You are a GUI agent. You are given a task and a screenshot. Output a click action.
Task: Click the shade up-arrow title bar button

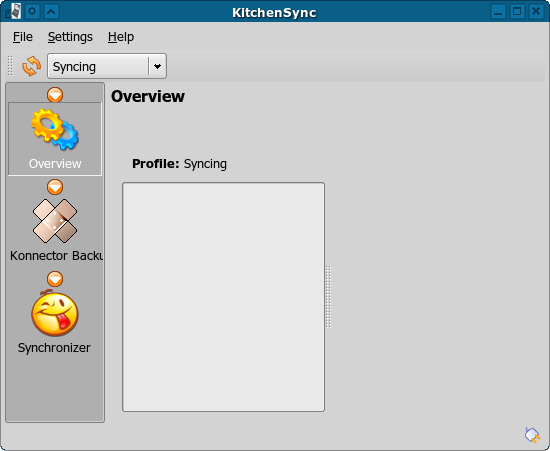click(51, 12)
